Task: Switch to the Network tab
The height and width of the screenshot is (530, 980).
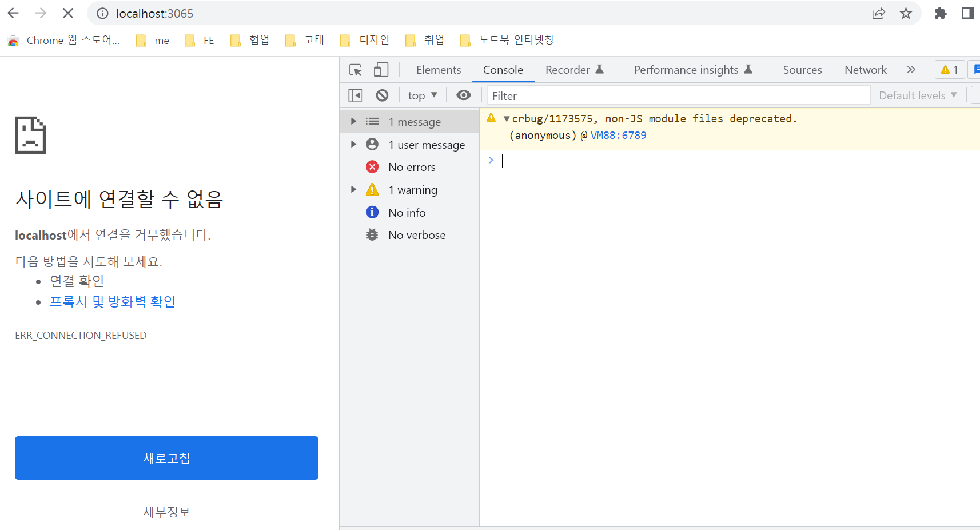Action: point(866,70)
